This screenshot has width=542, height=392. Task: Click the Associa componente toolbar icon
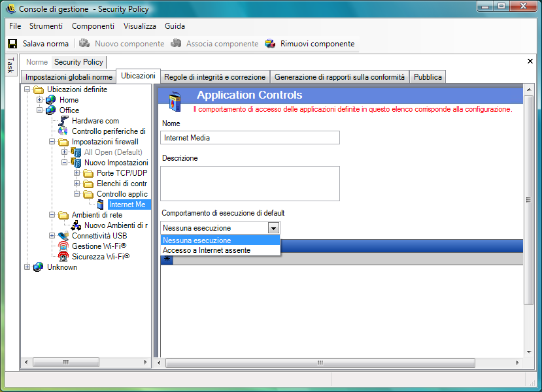[x=176, y=43]
